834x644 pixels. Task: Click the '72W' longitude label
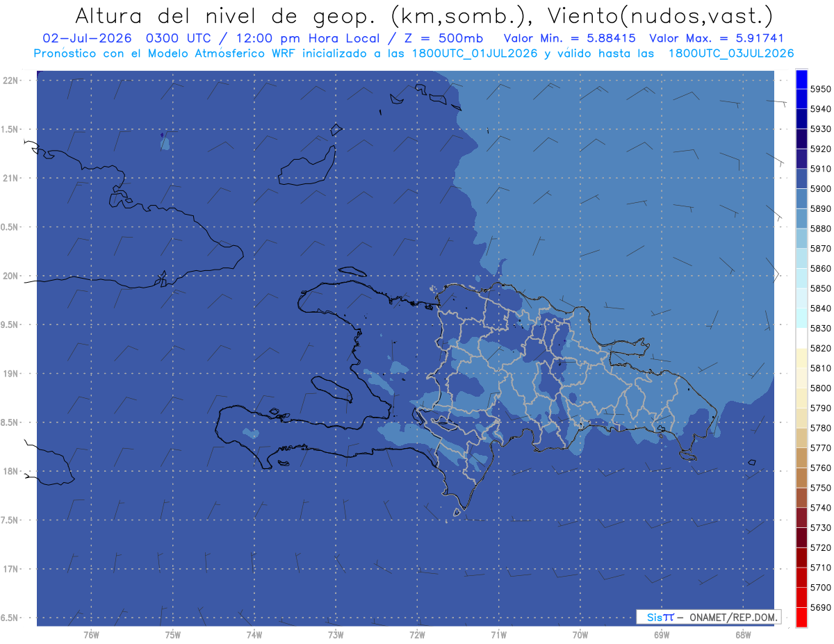tap(417, 635)
